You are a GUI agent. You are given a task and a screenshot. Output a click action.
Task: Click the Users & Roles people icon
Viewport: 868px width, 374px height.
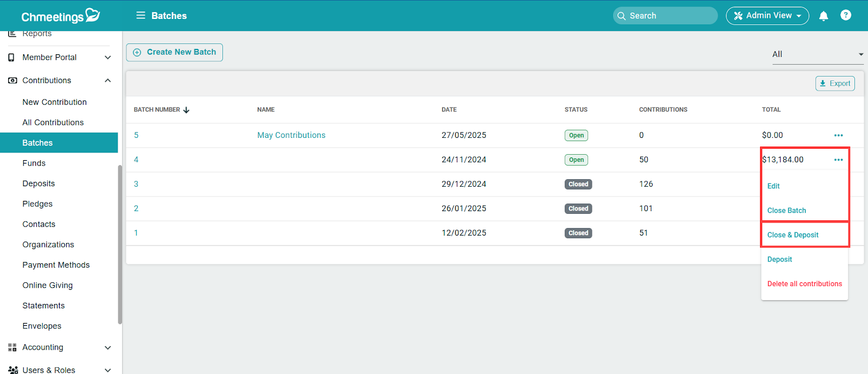click(13, 370)
